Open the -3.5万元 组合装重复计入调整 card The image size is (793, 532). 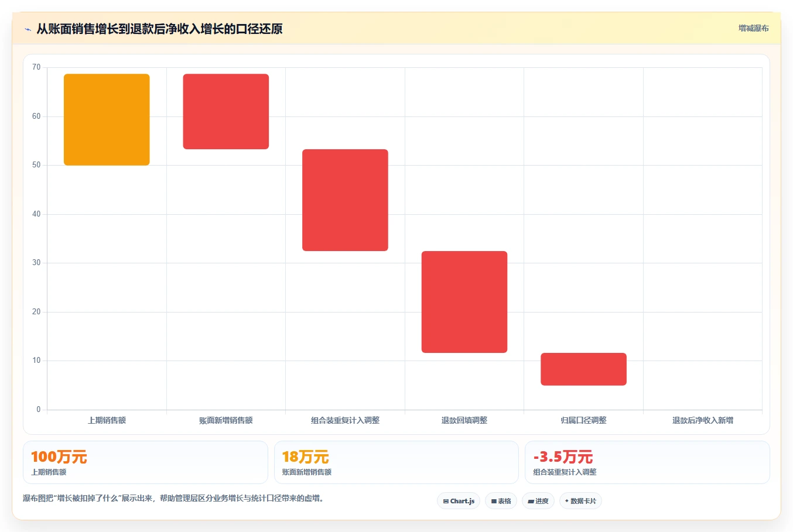pyautogui.click(x=647, y=462)
